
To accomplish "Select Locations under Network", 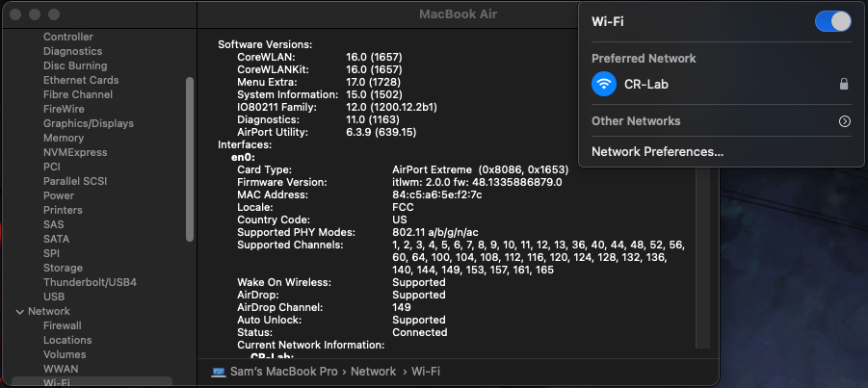I will click(67, 340).
